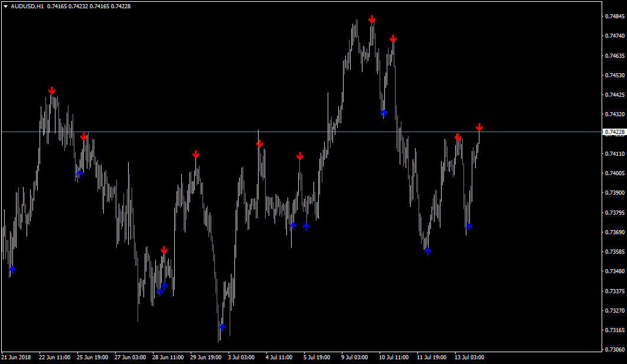The height and width of the screenshot is (364, 627).
Task: Click the 10 Jul 11:00 time label
Action: 394,357
